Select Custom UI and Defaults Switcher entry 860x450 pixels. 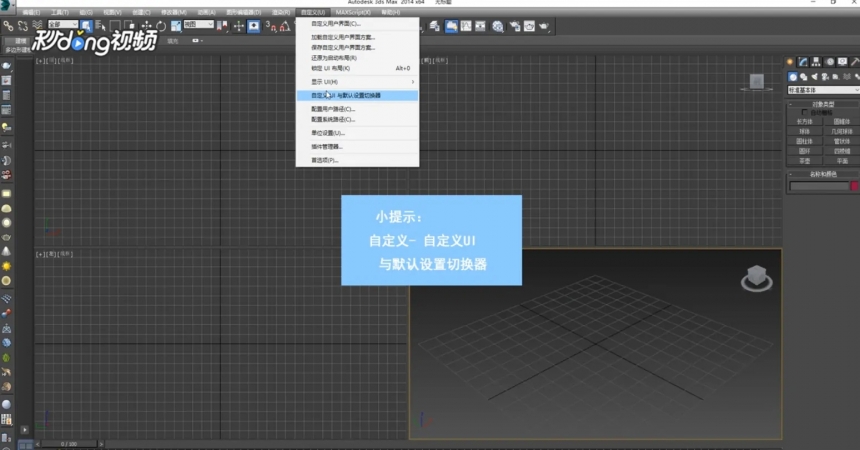point(357,95)
